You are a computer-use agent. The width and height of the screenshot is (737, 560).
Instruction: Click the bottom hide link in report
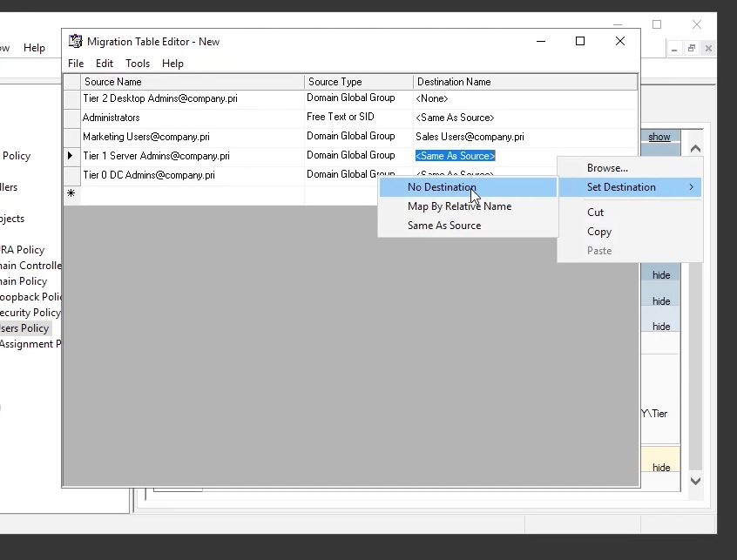click(x=661, y=468)
